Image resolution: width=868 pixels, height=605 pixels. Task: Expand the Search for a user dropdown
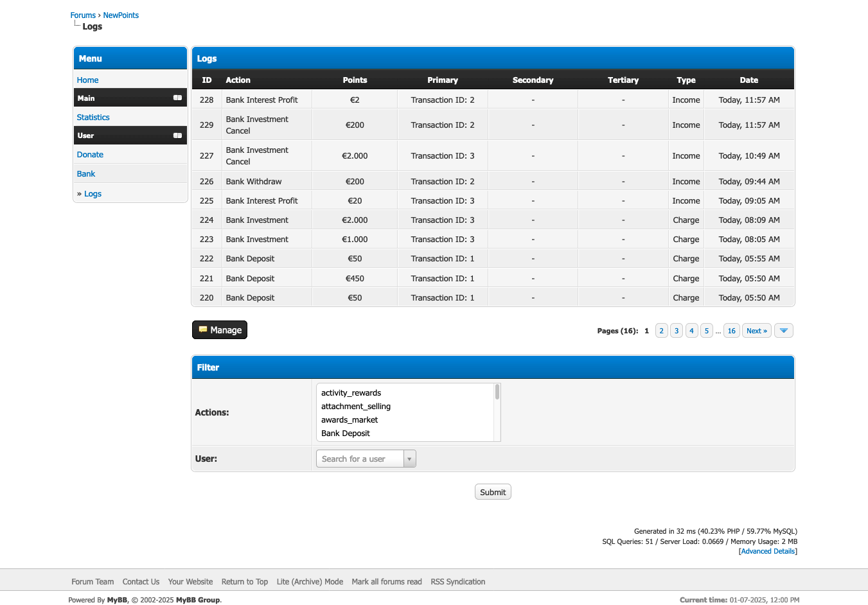409,459
